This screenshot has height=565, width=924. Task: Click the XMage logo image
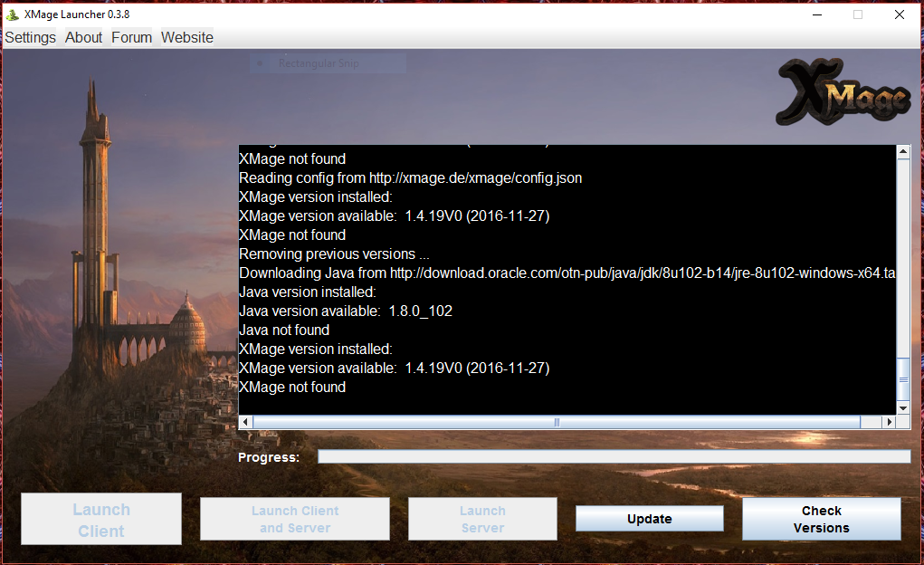tap(843, 92)
